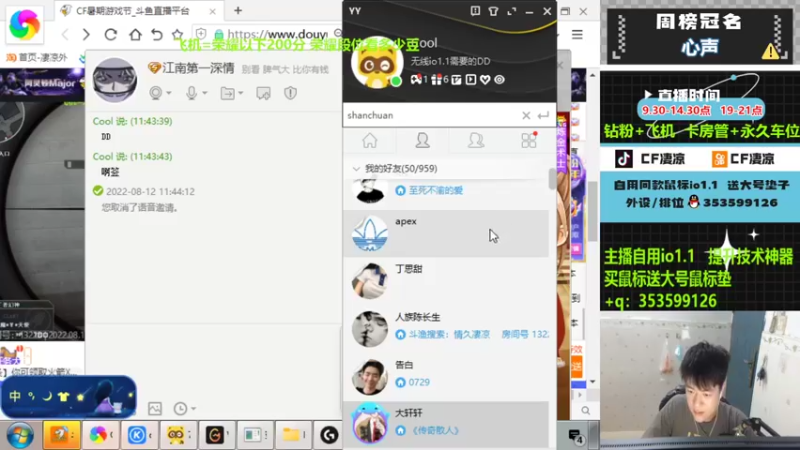The height and width of the screenshot is (450, 800).
Task: Go to the browser home page
Action: 135,34
